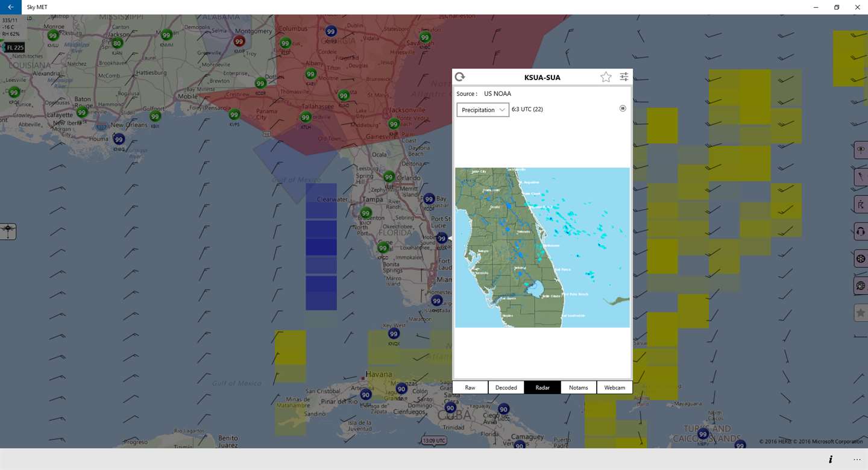868x470 pixels.
Task: Select the station marker near Turks and Caicos
Action: click(703, 434)
